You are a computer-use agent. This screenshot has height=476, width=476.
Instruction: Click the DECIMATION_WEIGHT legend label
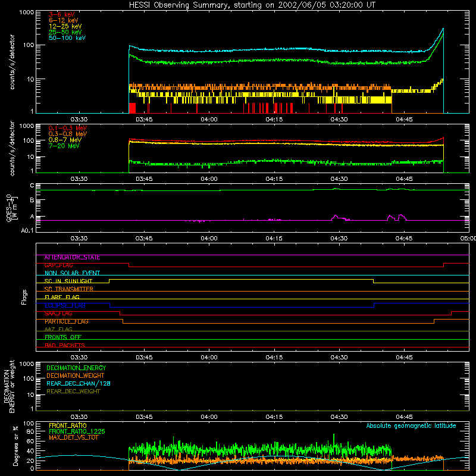click(76, 375)
